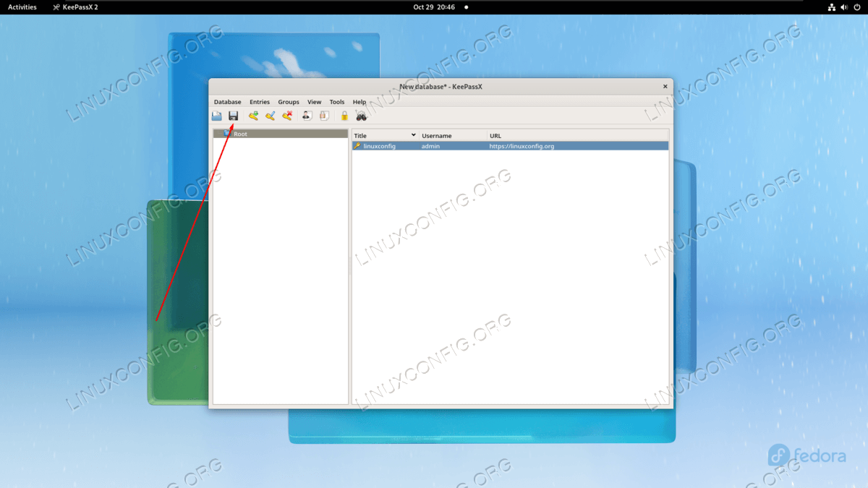Click the Root group folder icon
This screenshot has width=868, height=488.
point(227,134)
